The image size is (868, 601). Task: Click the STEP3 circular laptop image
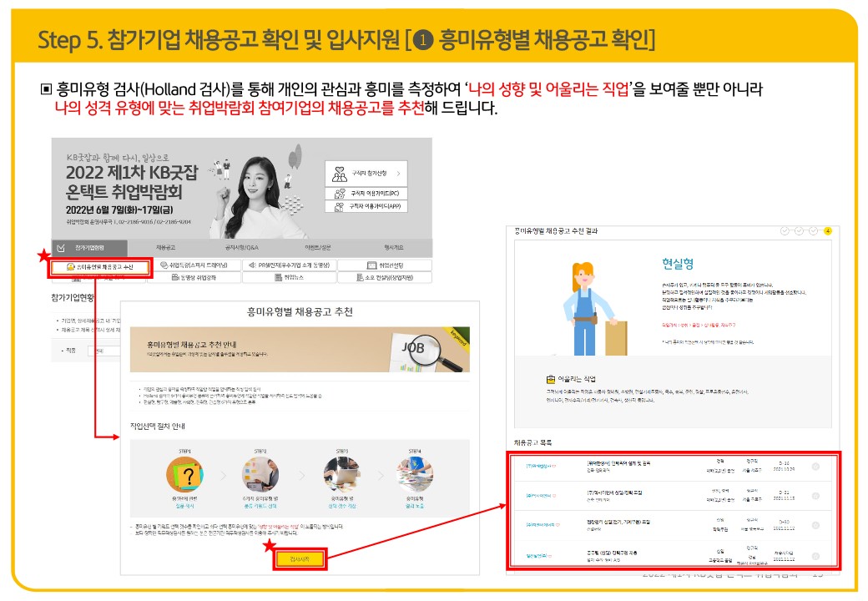tap(339, 476)
